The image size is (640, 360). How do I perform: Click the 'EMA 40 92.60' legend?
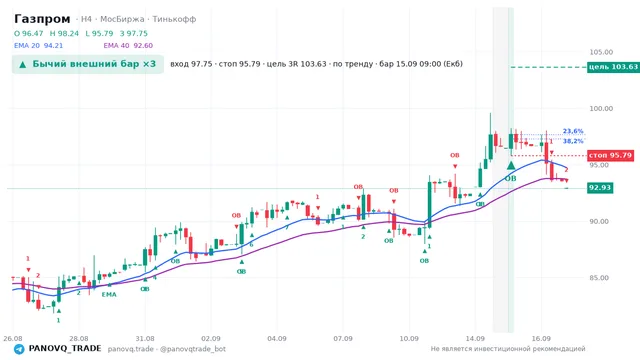[128, 46]
